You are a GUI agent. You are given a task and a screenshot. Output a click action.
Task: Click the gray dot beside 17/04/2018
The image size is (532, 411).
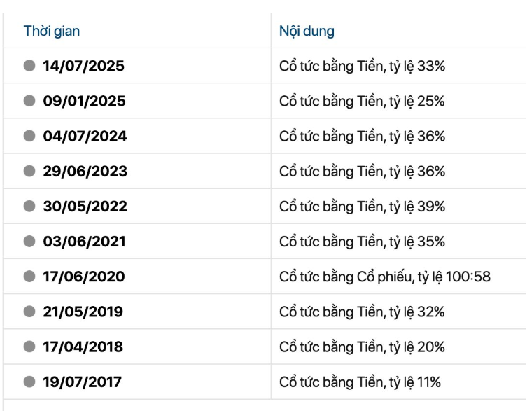click(x=29, y=347)
